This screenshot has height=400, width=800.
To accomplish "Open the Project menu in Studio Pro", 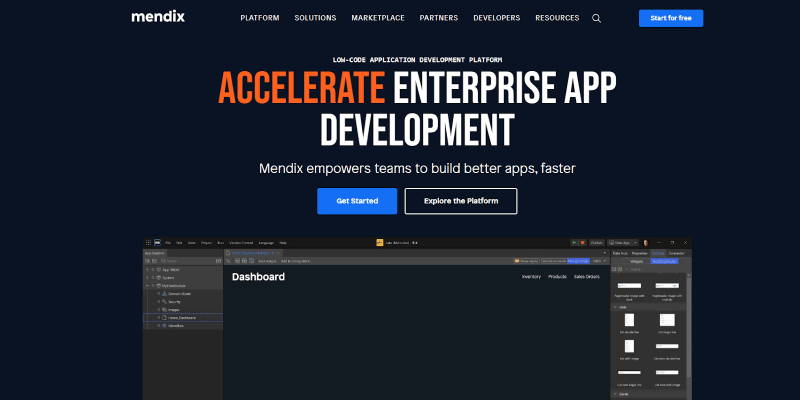I will pyautogui.click(x=206, y=243).
